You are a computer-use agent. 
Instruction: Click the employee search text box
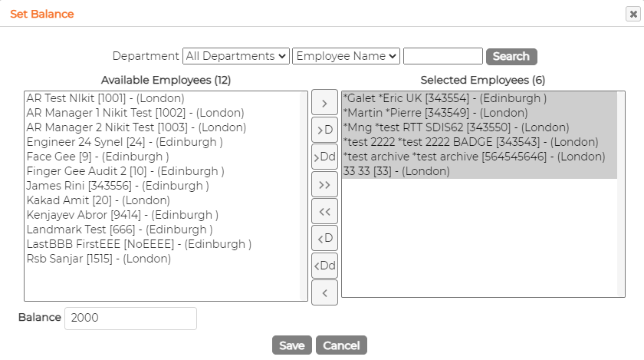(443, 56)
